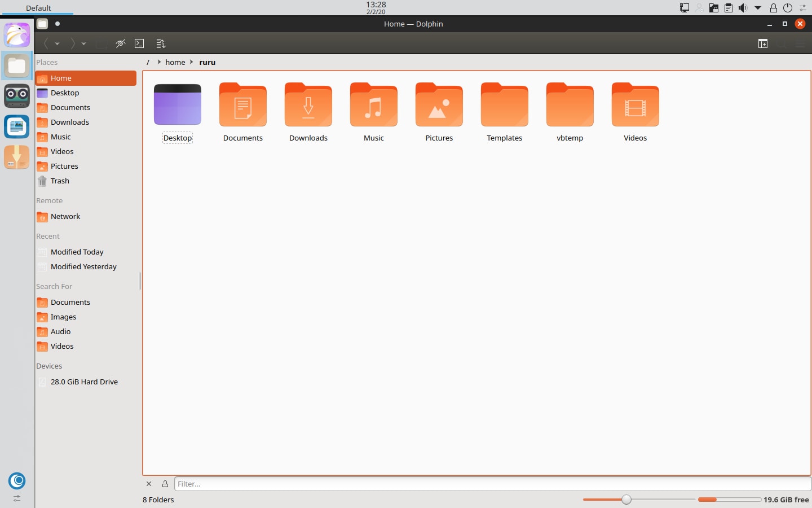The image size is (812, 508).
Task: Click the power button in top panel
Action: [x=788, y=8]
